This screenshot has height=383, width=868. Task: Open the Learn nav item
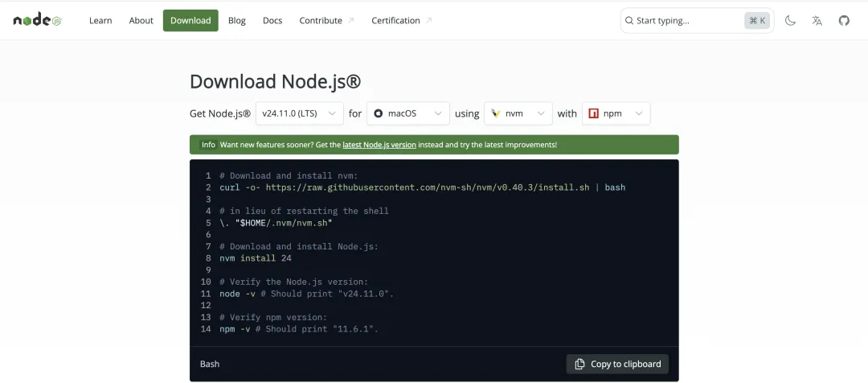click(x=100, y=20)
